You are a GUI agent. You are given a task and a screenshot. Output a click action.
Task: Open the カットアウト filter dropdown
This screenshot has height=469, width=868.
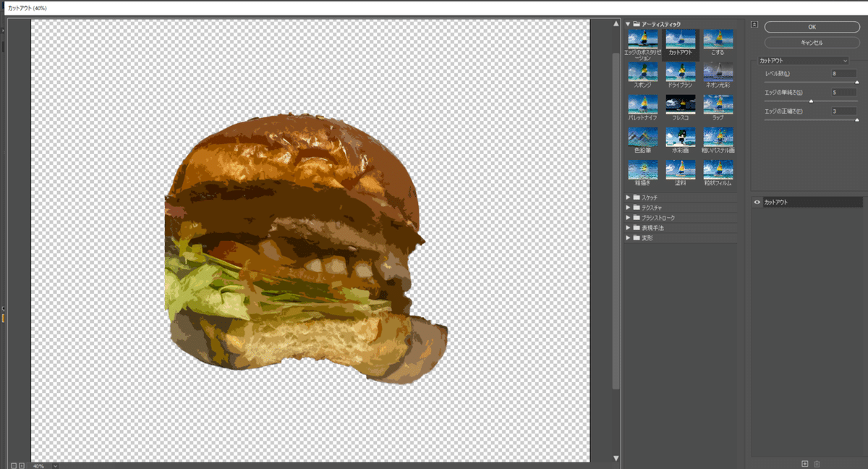coord(804,61)
